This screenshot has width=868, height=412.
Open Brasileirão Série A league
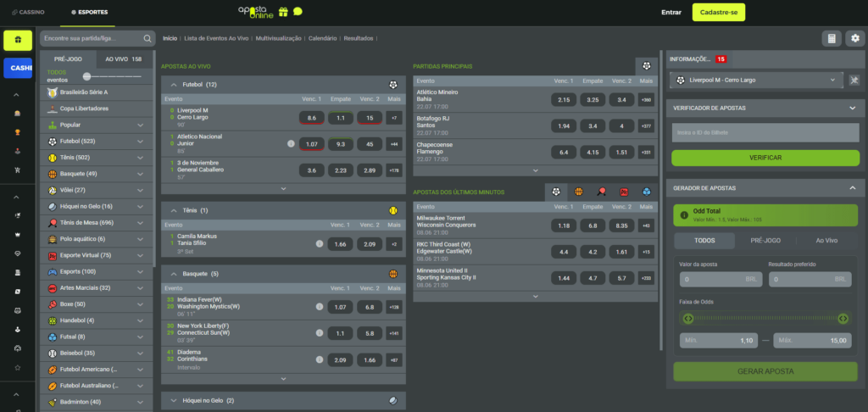(97, 92)
